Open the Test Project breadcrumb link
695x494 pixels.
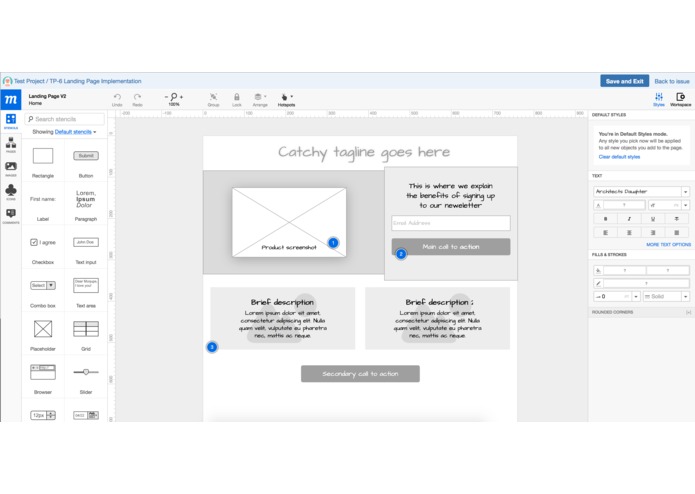pyautogui.click(x=29, y=81)
